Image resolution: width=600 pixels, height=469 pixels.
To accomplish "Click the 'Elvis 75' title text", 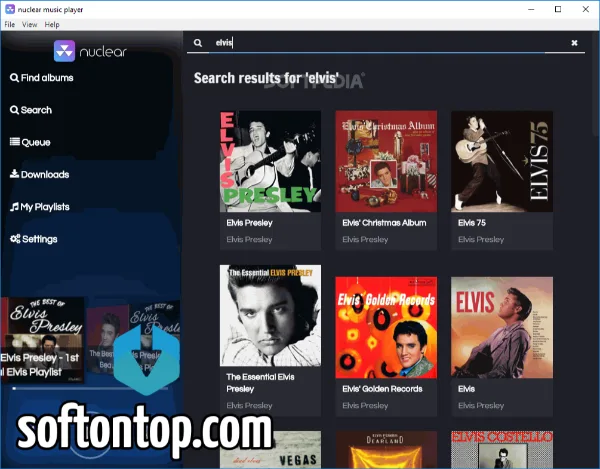I will point(472,223).
